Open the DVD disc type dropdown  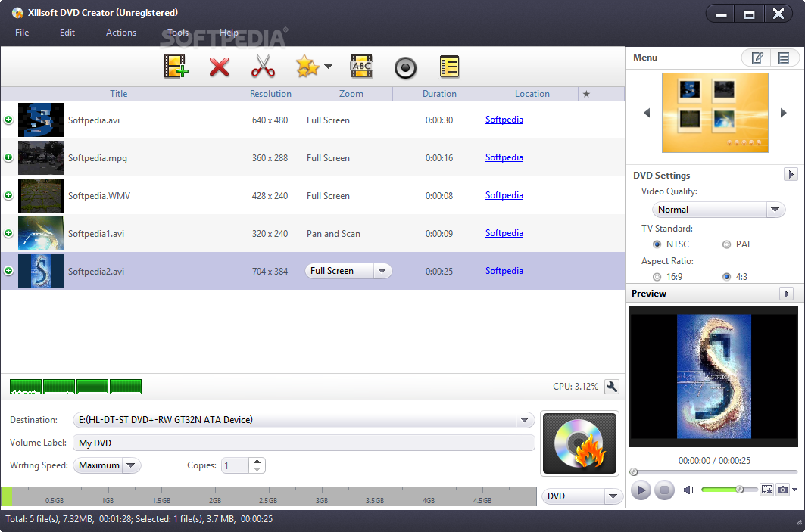click(582, 496)
